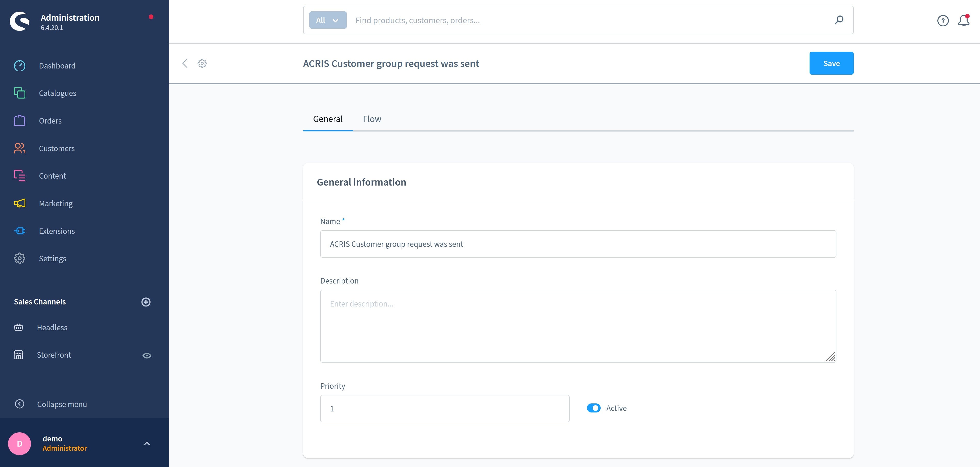Click the 'General information' card heading
The image size is (980, 467).
point(362,182)
